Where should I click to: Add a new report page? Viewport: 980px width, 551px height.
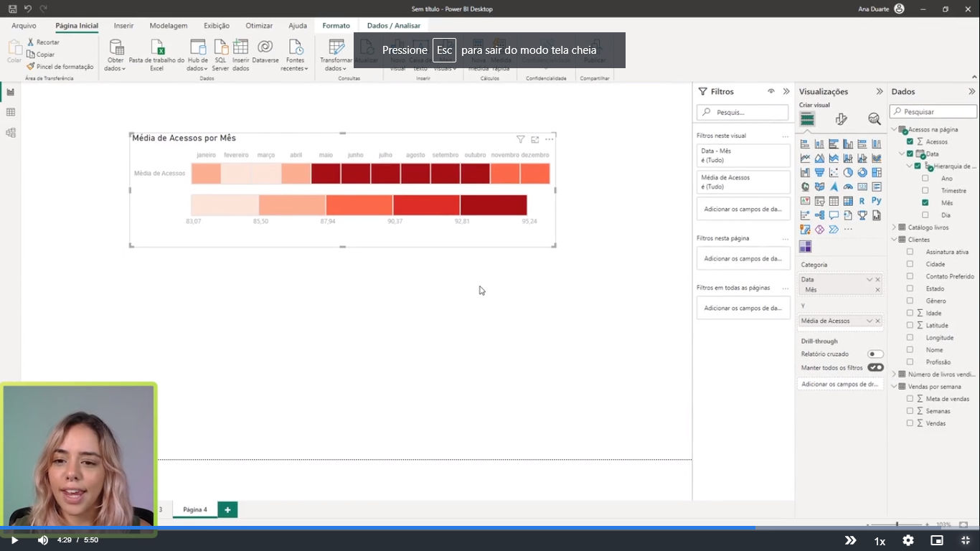tap(227, 509)
